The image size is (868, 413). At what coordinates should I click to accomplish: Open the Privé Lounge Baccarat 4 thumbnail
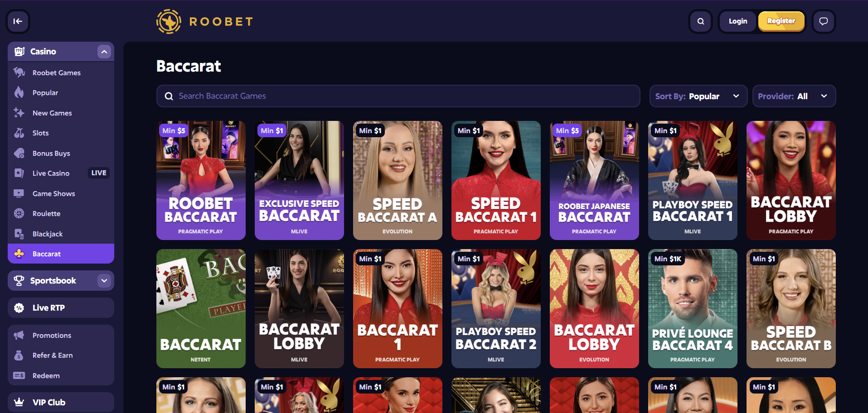693,308
